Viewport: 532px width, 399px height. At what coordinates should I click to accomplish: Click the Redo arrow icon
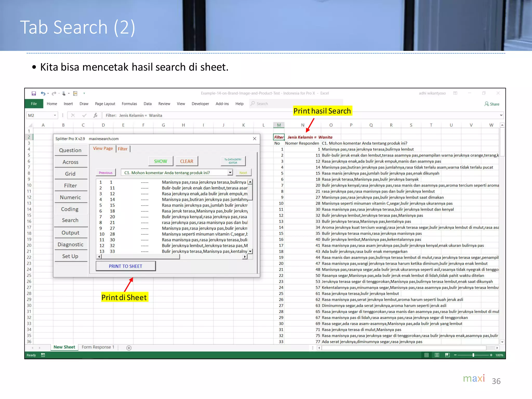54,93
